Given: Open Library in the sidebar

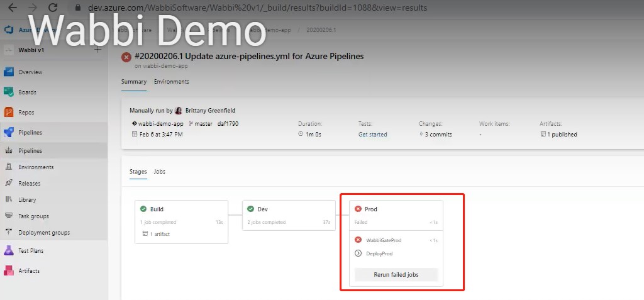Looking at the screenshot, I should (x=27, y=200).
